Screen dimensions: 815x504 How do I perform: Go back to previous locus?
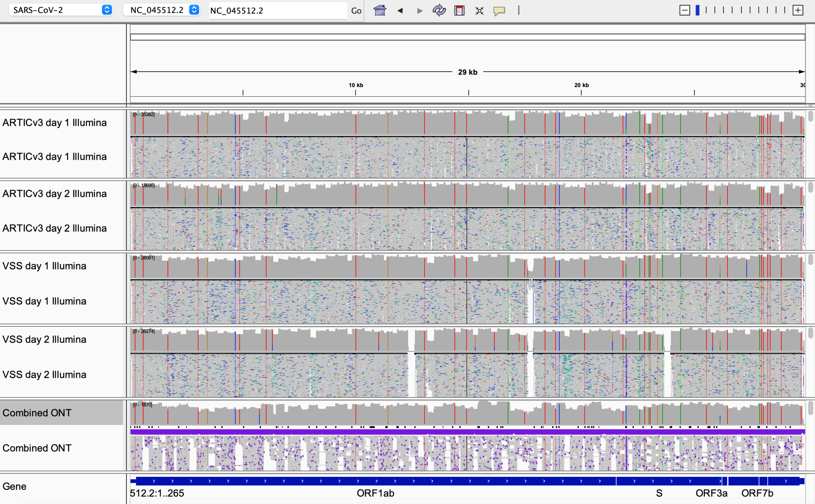[x=400, y=10]
